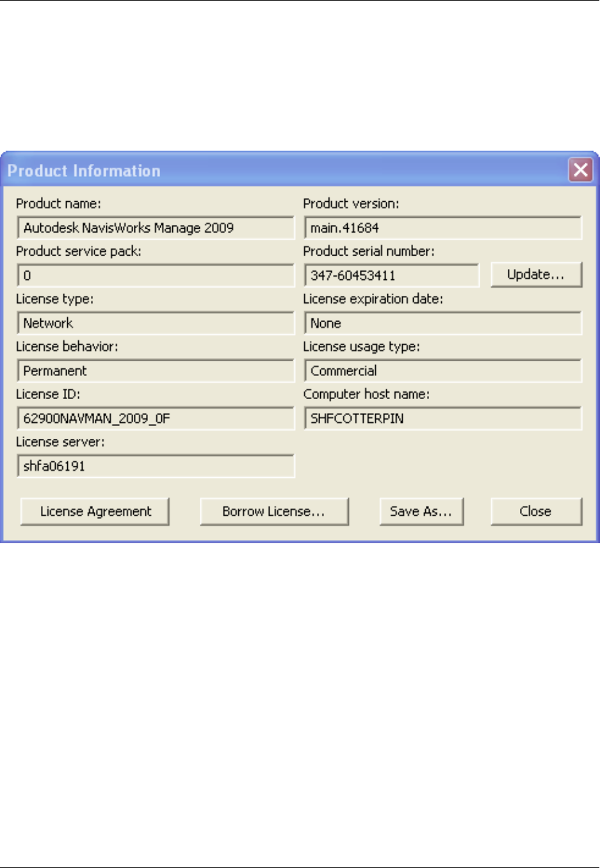The image size is (600, 868).
Task: Click the serial number field 347-60453411
Action: pyautogui.click(x=392, y=275)
